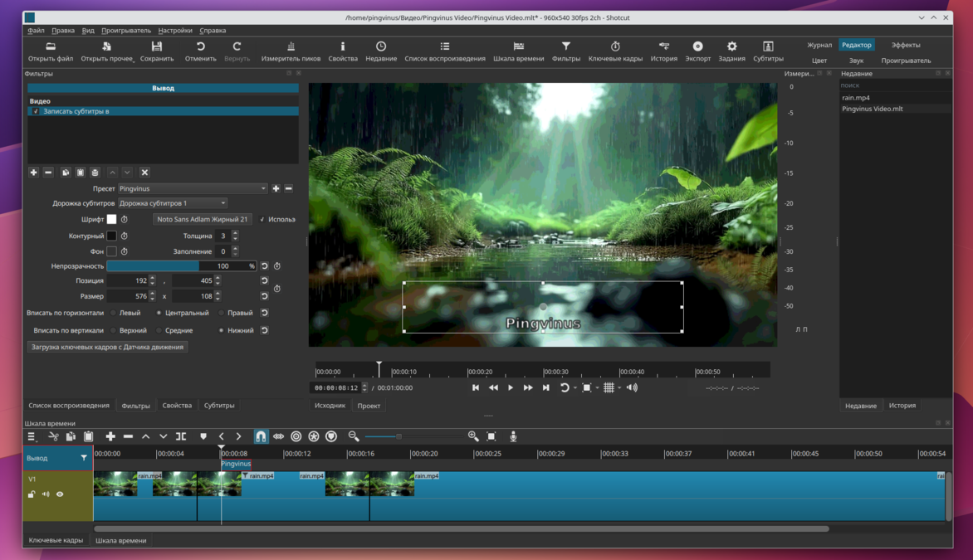Split clip at playhead in timeline toolbar

coord(181,436)
